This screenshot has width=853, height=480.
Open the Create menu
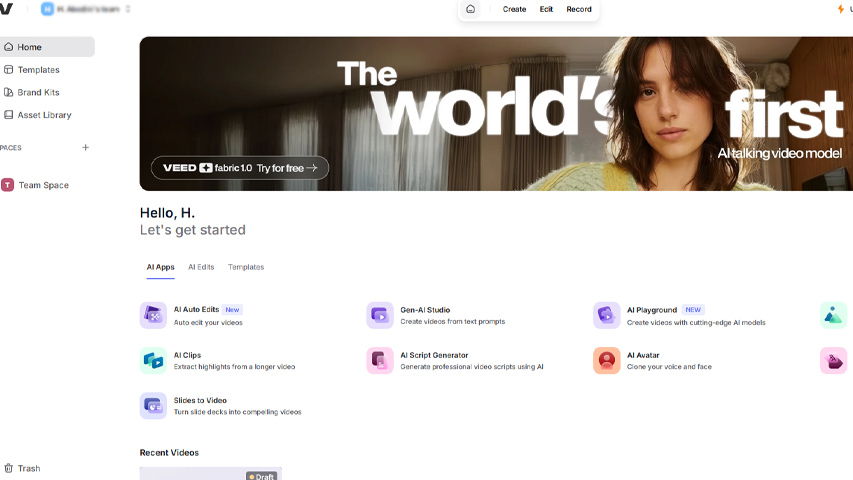[x=514, y=9]
